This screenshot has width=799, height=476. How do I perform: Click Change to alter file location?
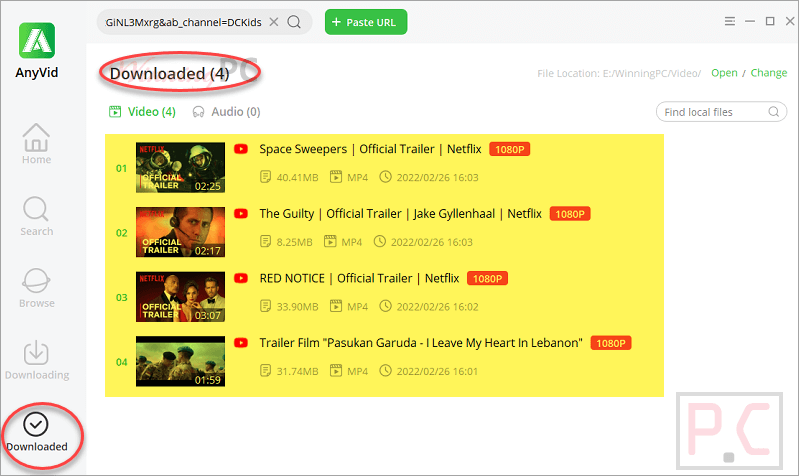tap(768, 73)
